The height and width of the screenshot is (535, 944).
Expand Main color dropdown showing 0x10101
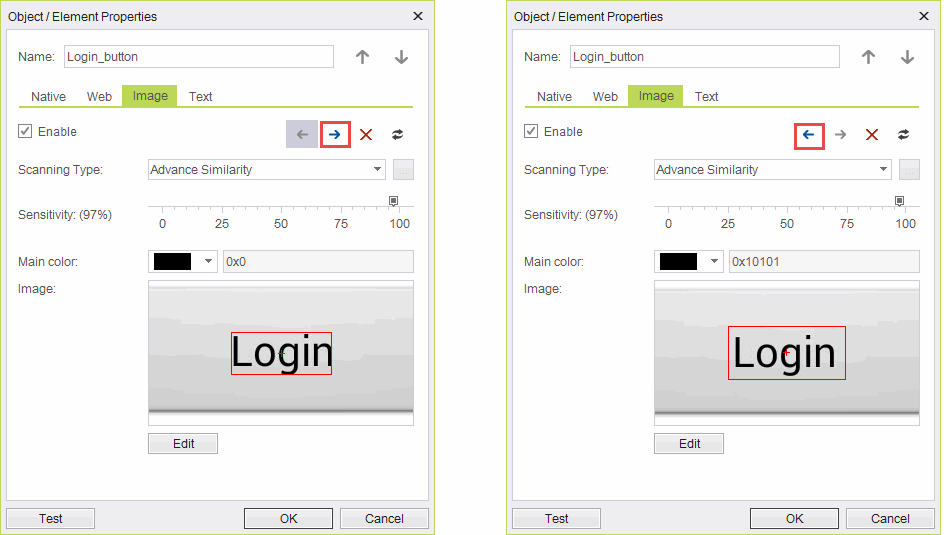(714, 261)
